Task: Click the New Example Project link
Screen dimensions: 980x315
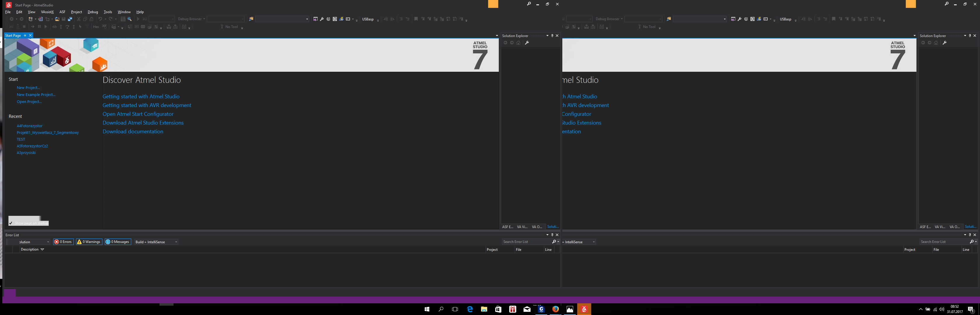Action: (36, 95)
